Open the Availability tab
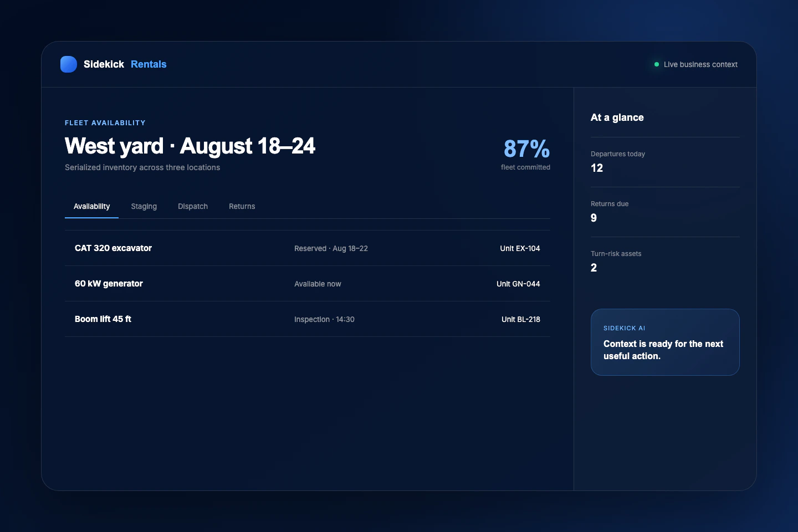798x532 pixels. 91,206
